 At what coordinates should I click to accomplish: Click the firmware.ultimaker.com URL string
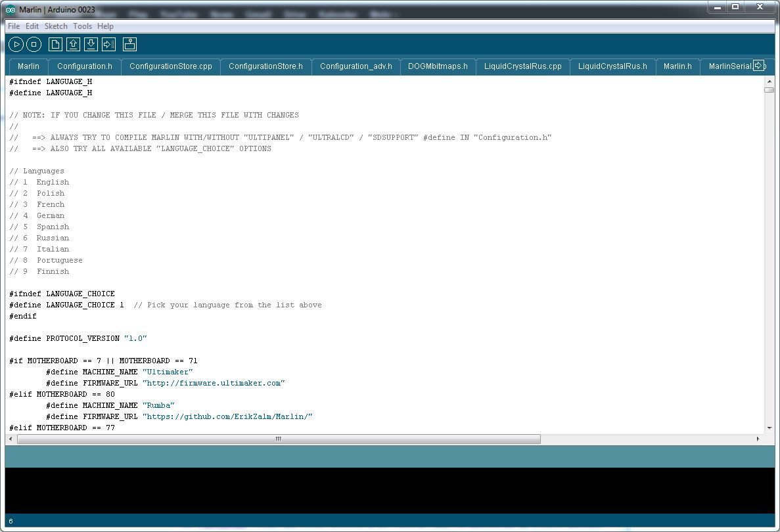(x=214, y=384)
